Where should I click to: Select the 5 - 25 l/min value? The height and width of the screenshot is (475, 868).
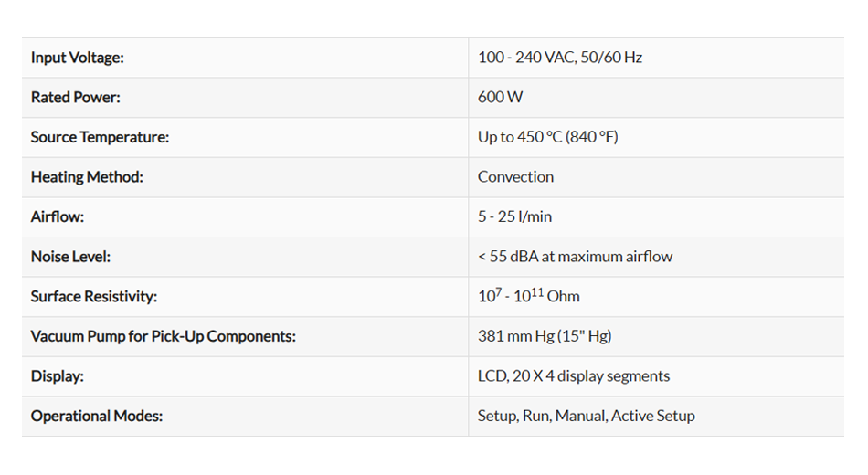click(x=514, y=217)
